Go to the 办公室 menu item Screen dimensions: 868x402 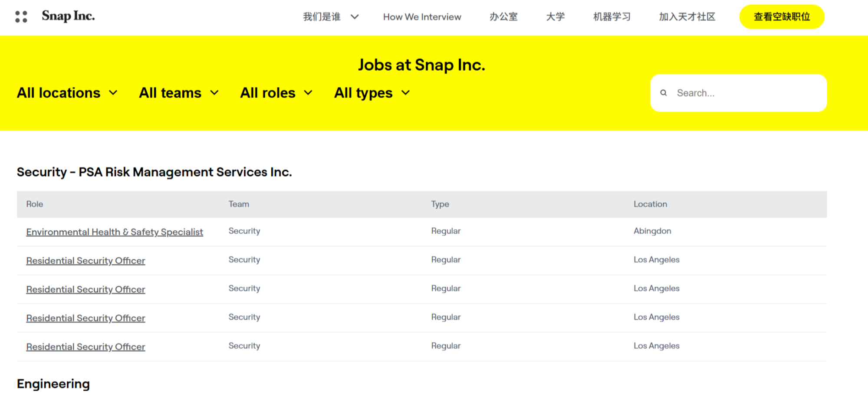pyautogui.click(x=503, y=17)
